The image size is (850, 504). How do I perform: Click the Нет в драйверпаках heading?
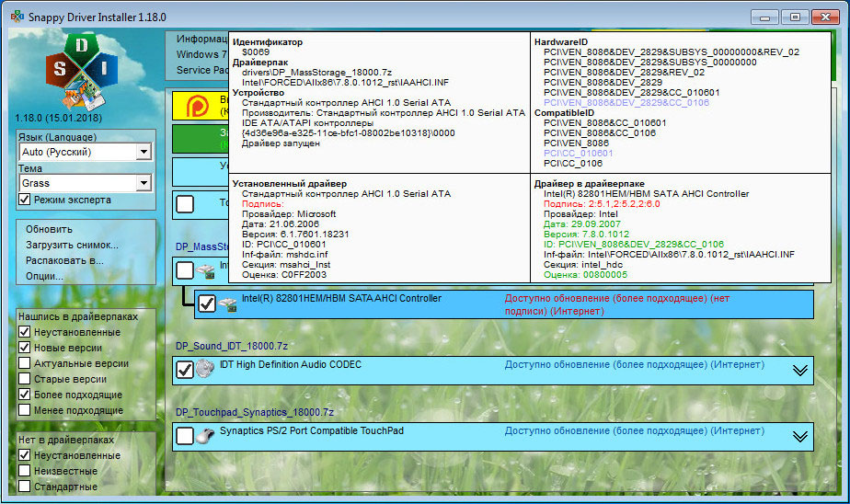[x=66, y=440]
